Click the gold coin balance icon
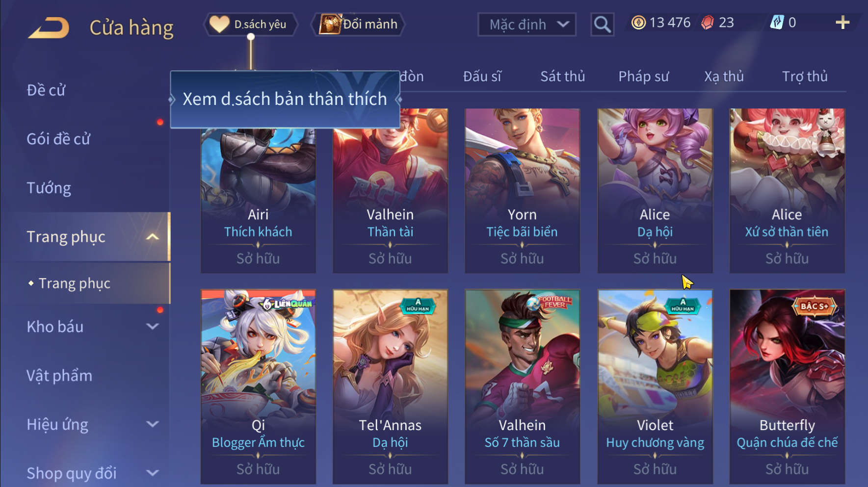This screenshot has height=487, width=868. pos(638,23)
